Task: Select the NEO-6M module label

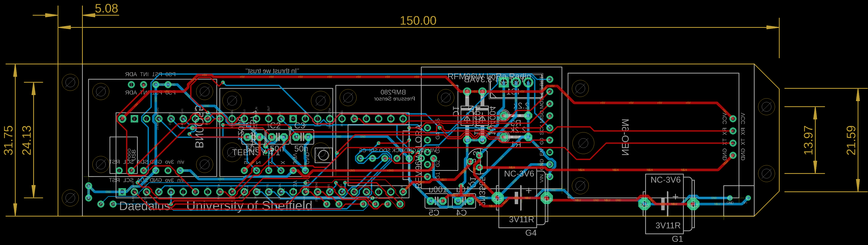Action: 625,137
